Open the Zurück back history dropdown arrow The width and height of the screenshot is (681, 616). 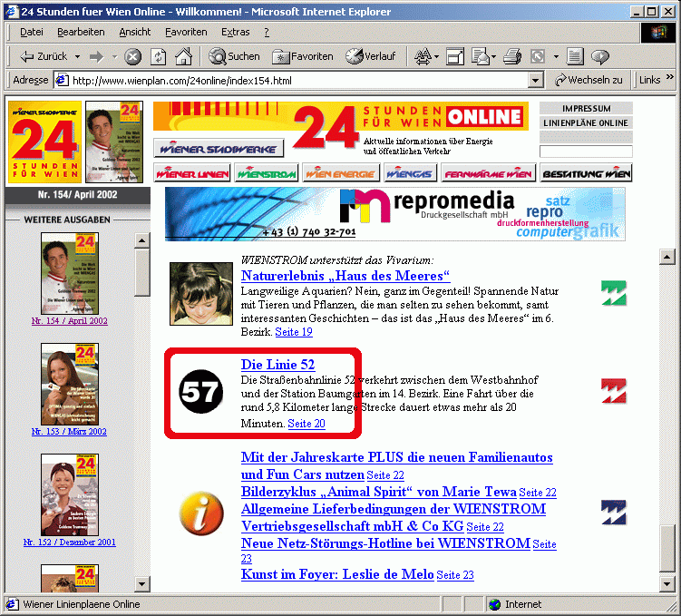[77, 56]
